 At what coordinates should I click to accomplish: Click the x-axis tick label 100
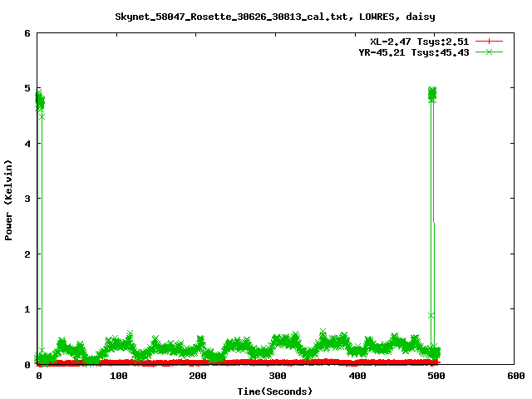[118, 376]
